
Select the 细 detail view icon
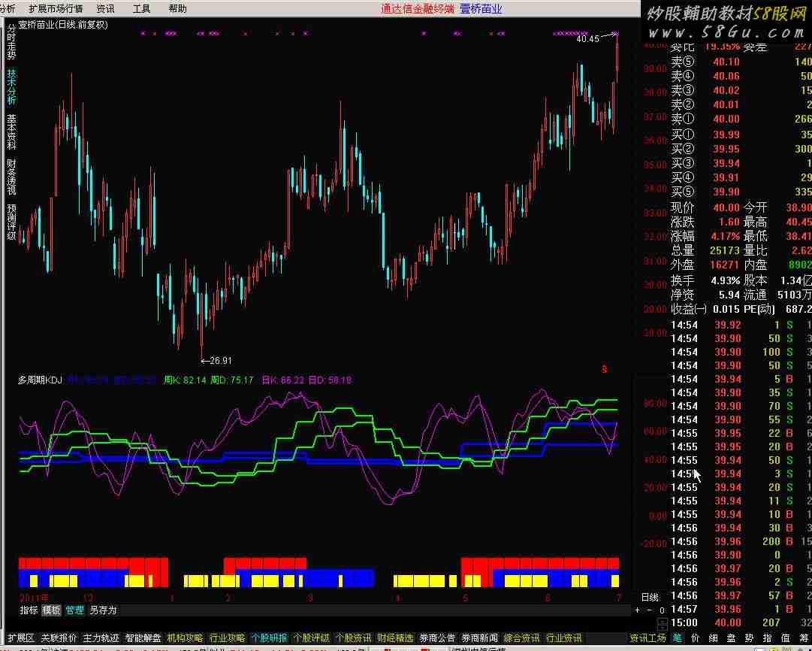click(x=713, y=637)
